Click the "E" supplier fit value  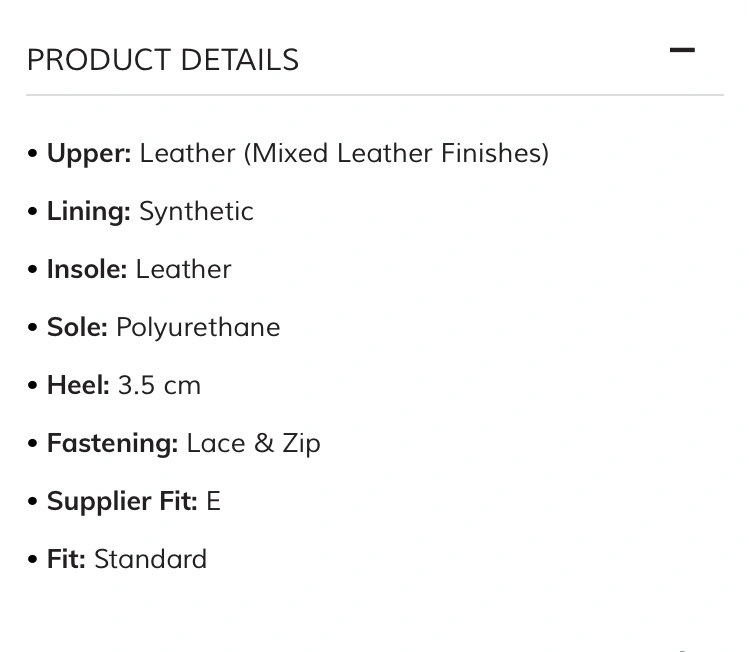214,502
